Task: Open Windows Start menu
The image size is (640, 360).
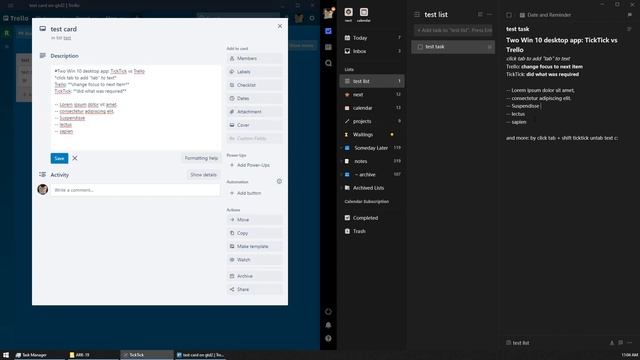Action: 6,355
